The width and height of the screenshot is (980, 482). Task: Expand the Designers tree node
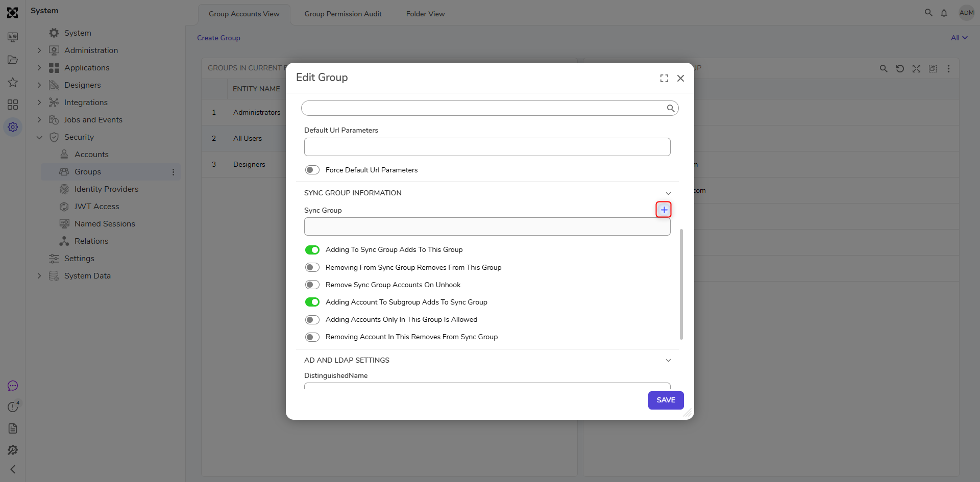[x=39, y=85]
